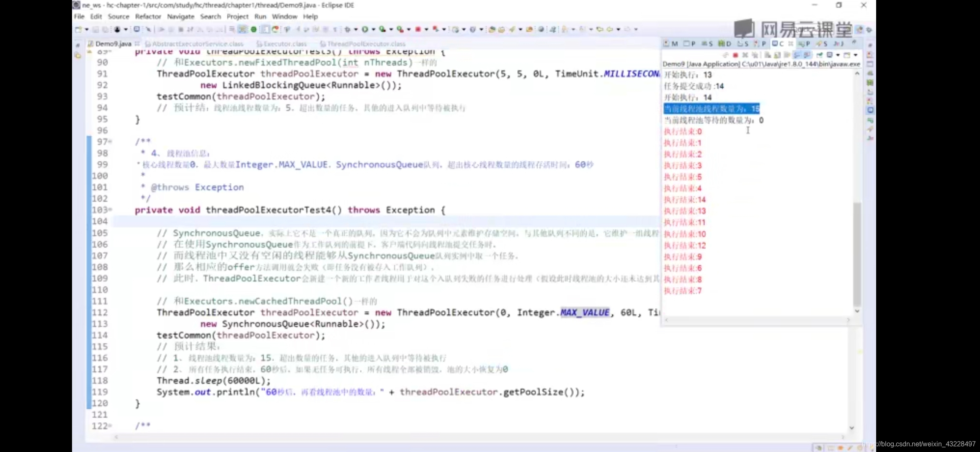Click the Open Console icon
Viewport: 980px width, 452px height.
[847, 55]
